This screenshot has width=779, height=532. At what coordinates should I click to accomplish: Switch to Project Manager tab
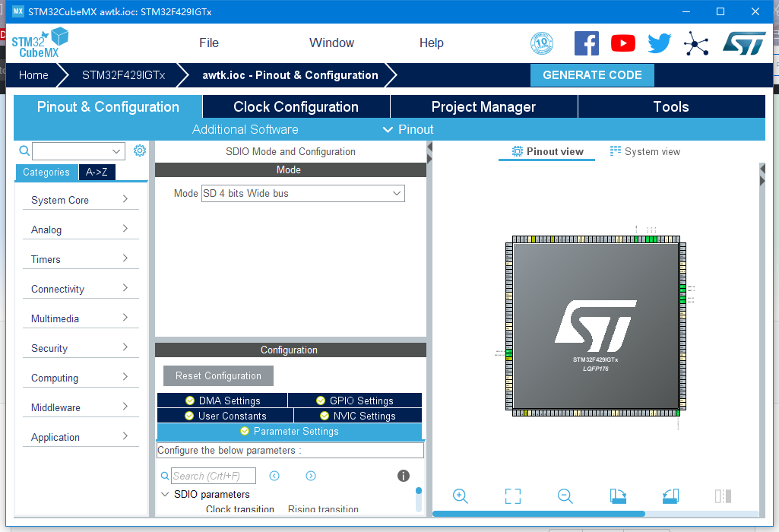(483, 107)
